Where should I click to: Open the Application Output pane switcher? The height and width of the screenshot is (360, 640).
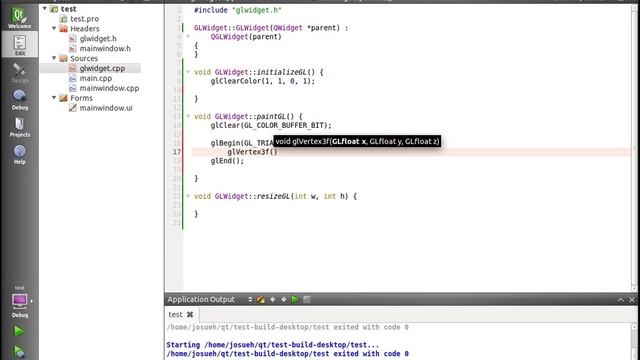coord(250,300)
